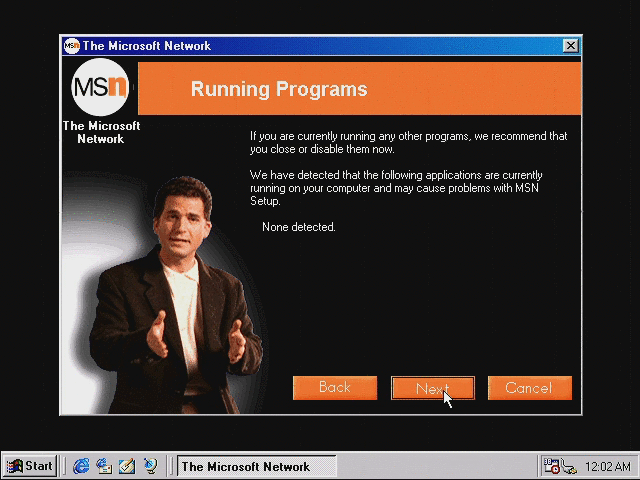Open the Start menu

pos(30,466)
